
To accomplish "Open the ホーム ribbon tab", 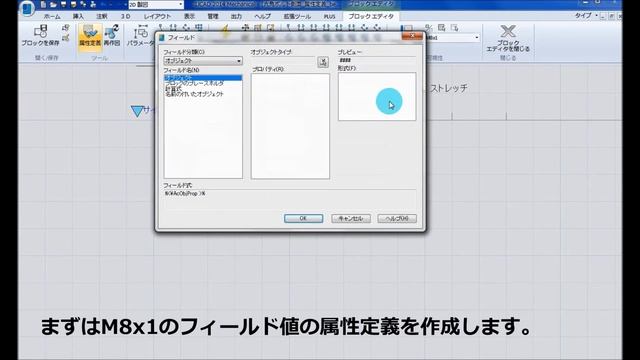I will (x=52, y=16).
